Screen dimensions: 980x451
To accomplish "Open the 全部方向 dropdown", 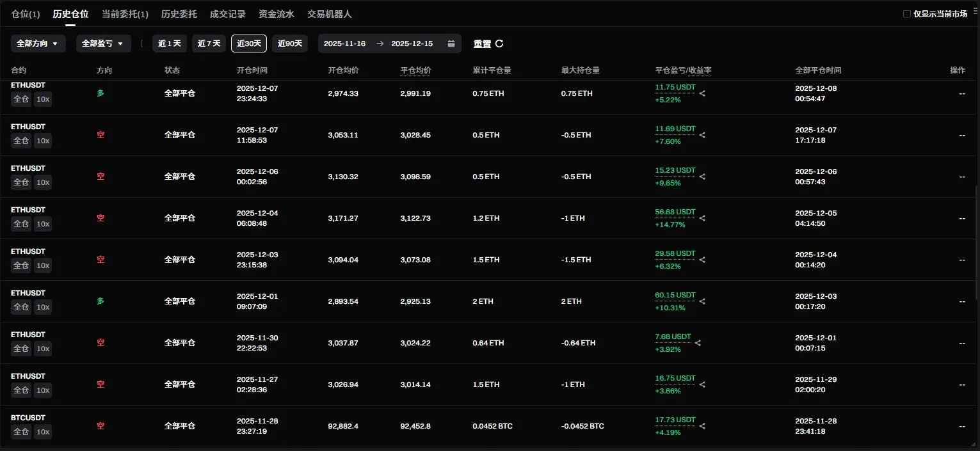I will point(38,44).
